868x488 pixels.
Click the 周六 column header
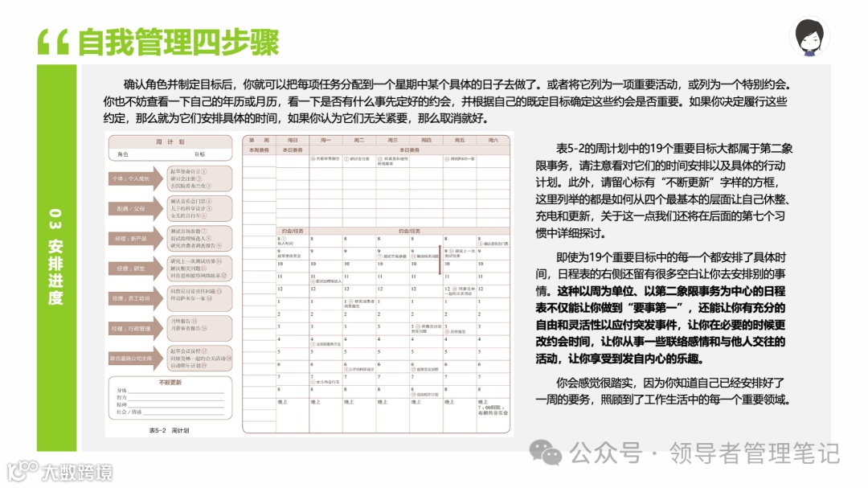click(493, 141)
